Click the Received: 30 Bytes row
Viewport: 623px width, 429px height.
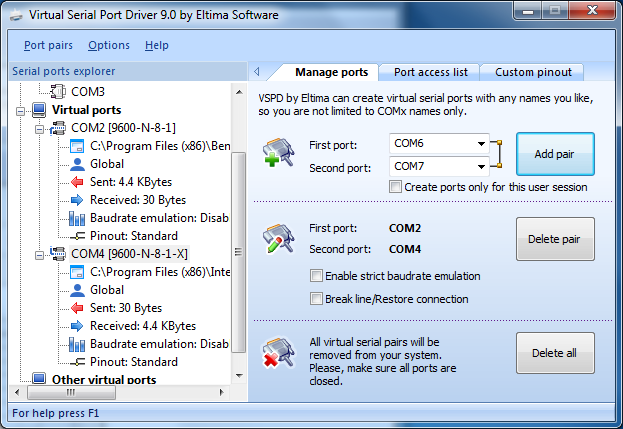pyautogui.click(x=138, y=200)
